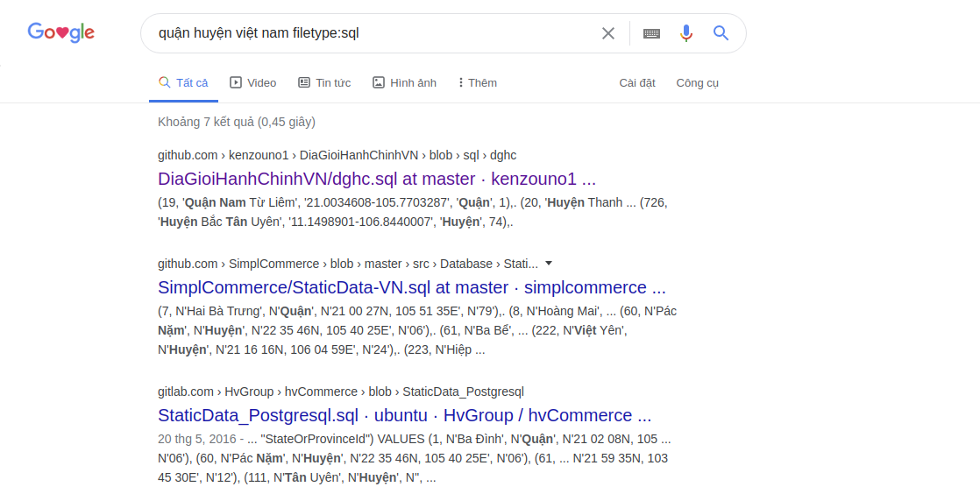Open SimplCommerce/StaticData-VN.sql result link
Image resolution: width=980 pixels, height=501 pixels.
coord(412,287)
